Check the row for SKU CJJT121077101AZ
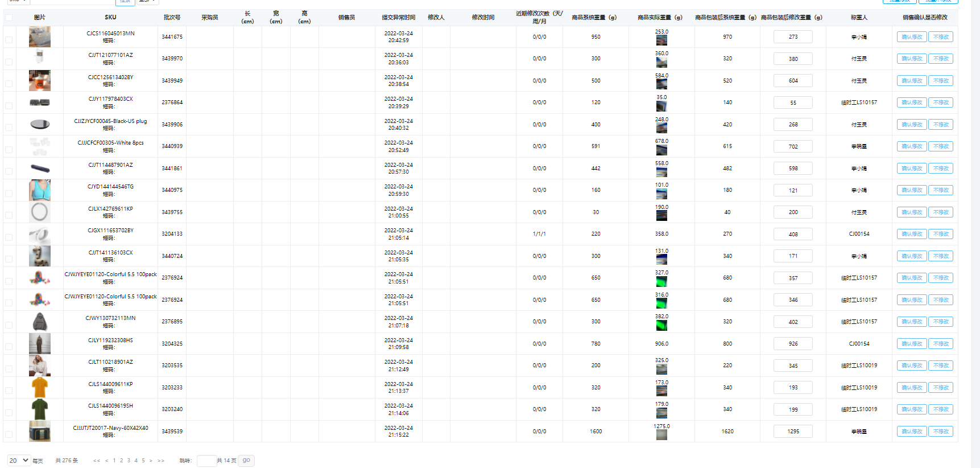The image size is (980, 468). tap(9, 61)
